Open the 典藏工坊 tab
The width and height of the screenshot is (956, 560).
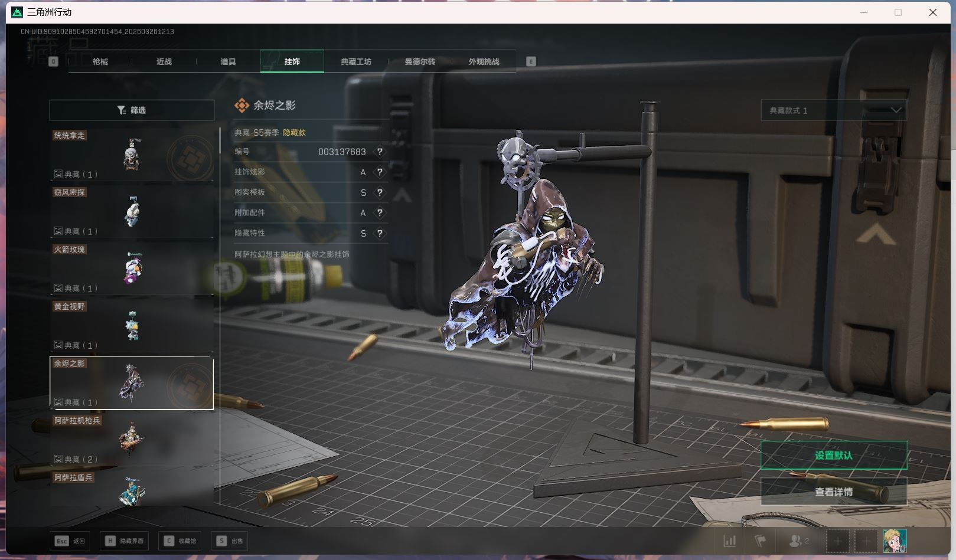pyautogui.click(x=355, y=61)
